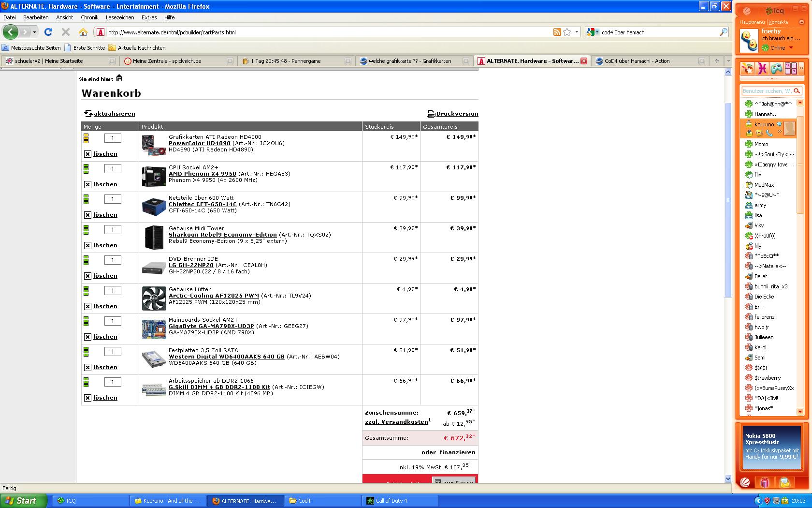812x508 pixels.
Task: Click the aktualisieren link
Action: coord(115,114)
